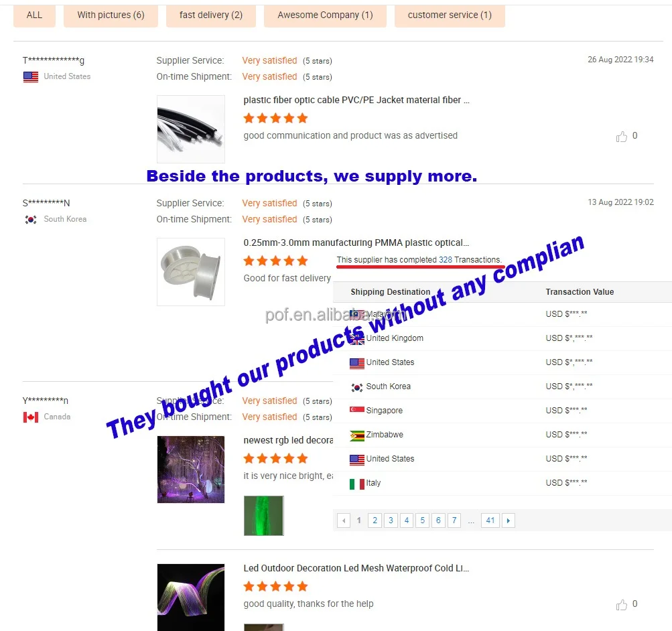The image size is (672, 631).
Task: Click the previous page arrow in pagination
Action: coord(344,520)
